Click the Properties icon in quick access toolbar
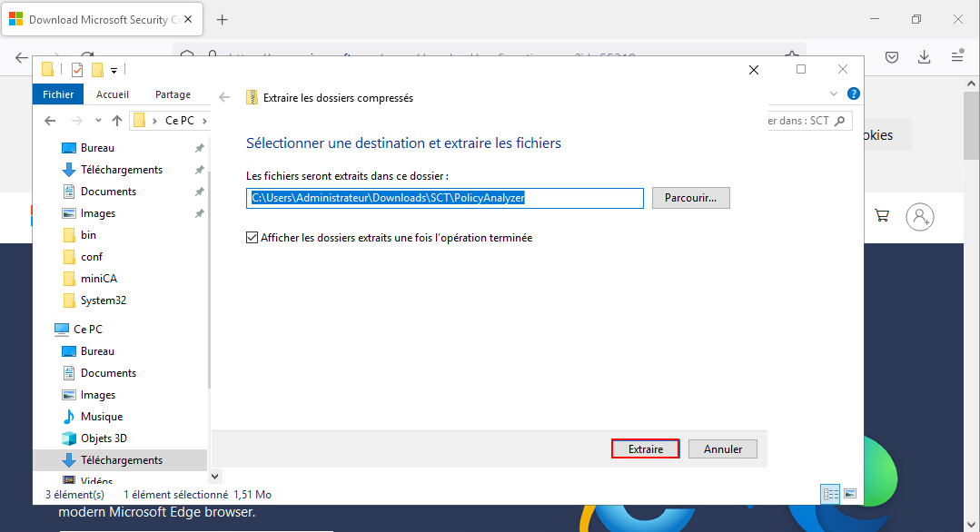Screen dimensions: 980x532 click(77, 70)
